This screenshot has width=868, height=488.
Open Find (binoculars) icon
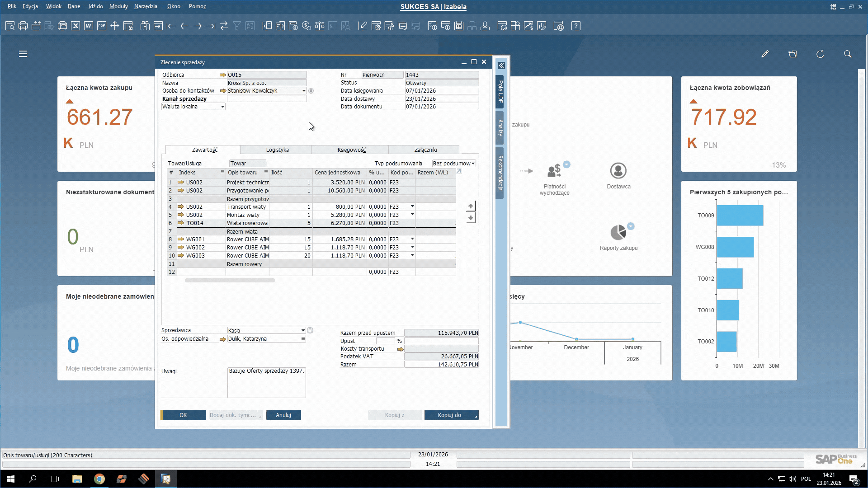(x=145, y=26)
